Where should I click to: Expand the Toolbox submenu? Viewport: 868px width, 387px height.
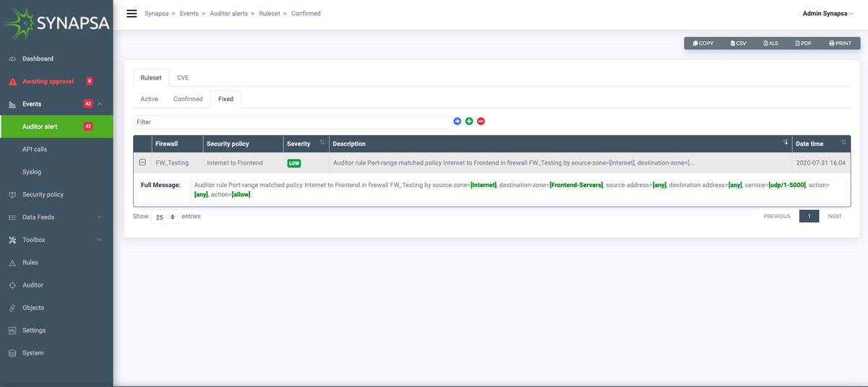click(100, 240)
